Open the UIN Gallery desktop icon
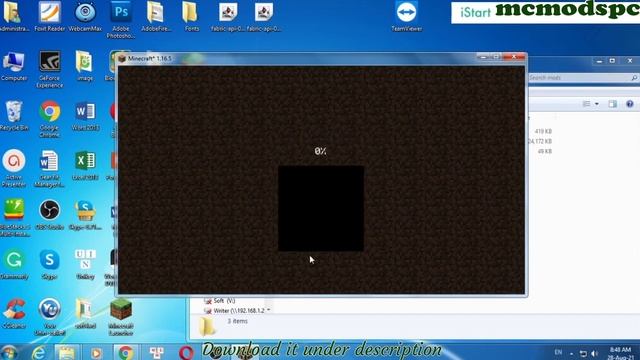This screenshot has height=360, width=640. click(x=85, y=264)
